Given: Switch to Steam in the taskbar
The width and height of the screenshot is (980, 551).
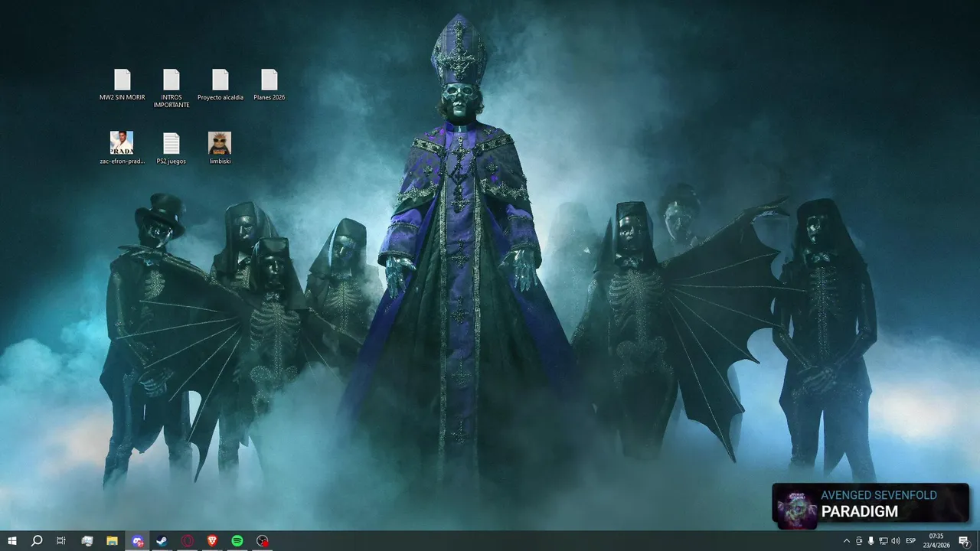Looking at the screenshot, I should coord(162,541).
